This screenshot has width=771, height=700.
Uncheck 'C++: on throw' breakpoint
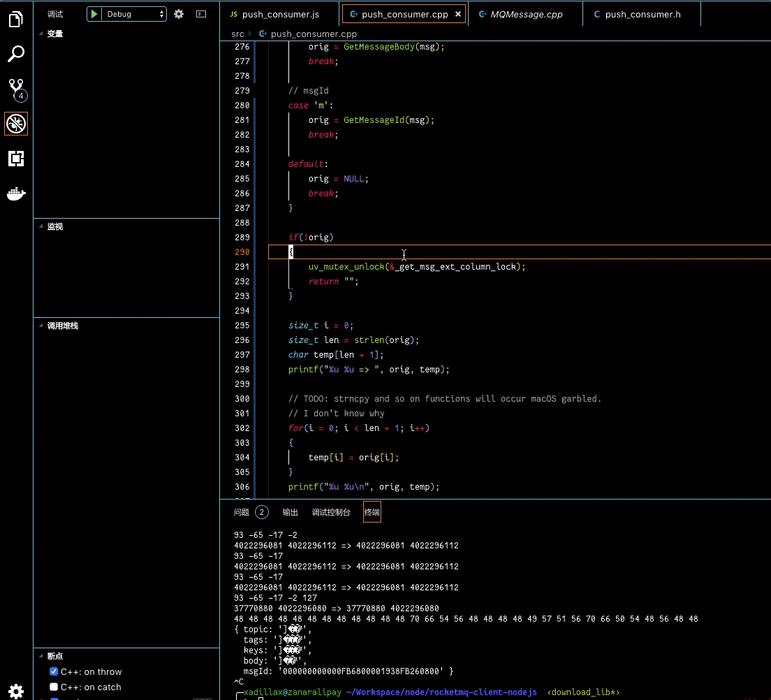(x=54, y=671)
